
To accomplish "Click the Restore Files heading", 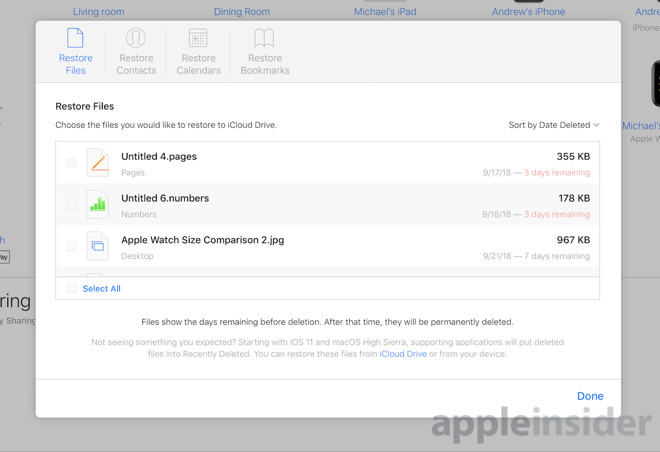I will click(x=85, y=106).
